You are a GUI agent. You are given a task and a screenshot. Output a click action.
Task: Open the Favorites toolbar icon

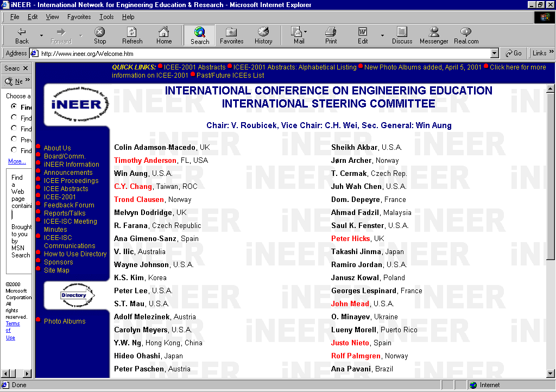click(x=231, y=35)
